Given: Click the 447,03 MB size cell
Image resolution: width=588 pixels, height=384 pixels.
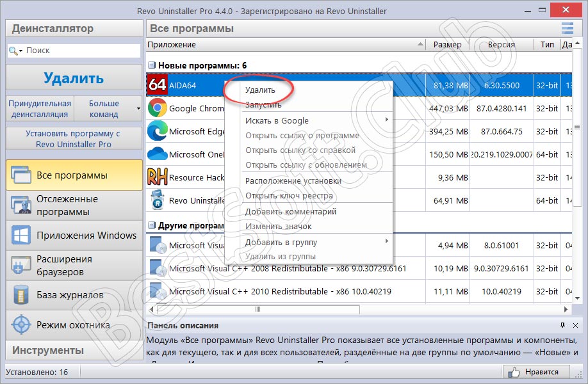Looking at the screenshot, I should [x=448, y=108].
